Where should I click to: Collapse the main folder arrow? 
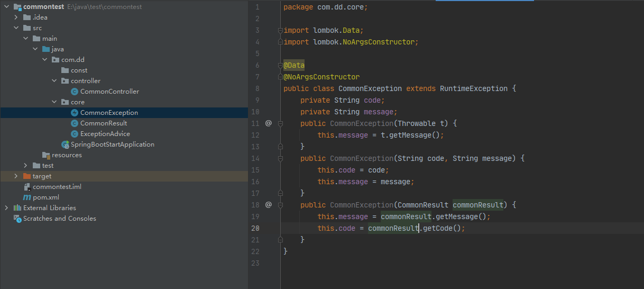click(x=26, y=39)
